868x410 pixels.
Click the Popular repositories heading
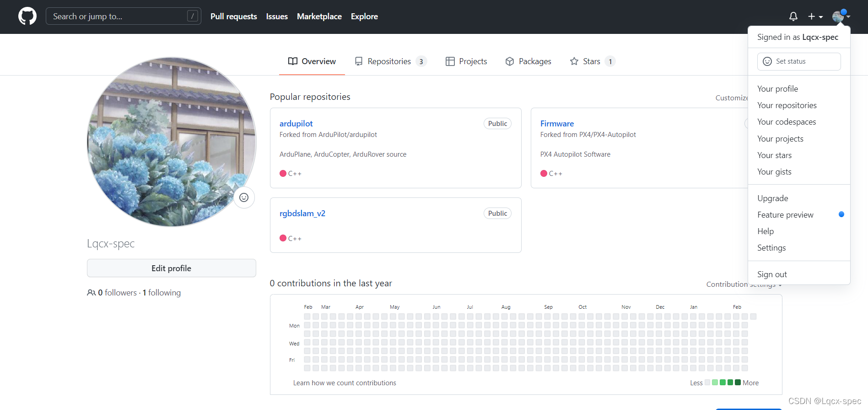(x=310, y=97)
